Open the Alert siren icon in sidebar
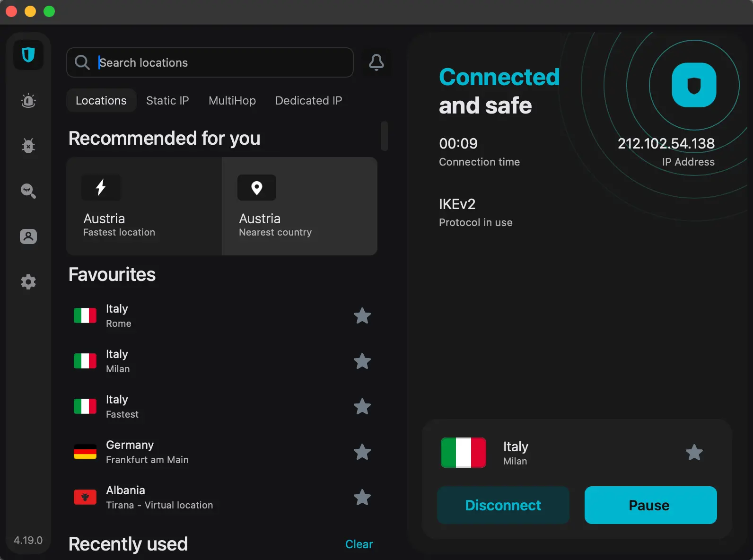The height and width of the screenshot is (560, 753). click(x=28, y=100)
